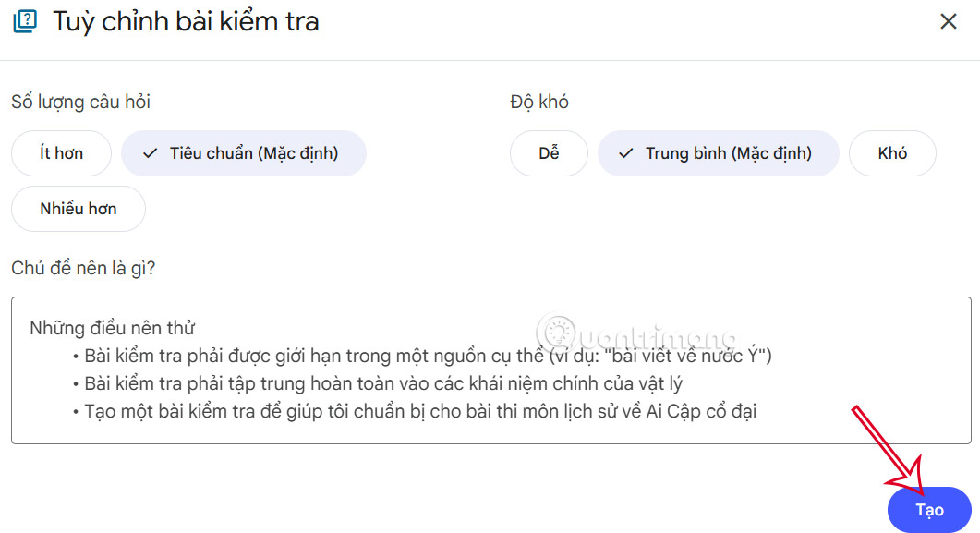Close the 'Tuỳ chỉnh bài kiểm tra' dialog
Image resolution: width=980 pixels, height=533 pixels.
949,21
